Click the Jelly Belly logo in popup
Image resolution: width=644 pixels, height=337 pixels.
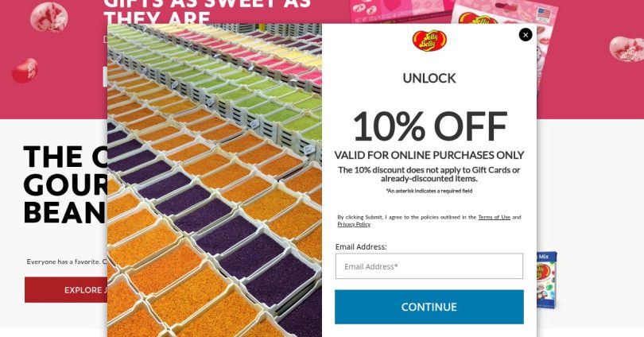[x=429, y=41]
